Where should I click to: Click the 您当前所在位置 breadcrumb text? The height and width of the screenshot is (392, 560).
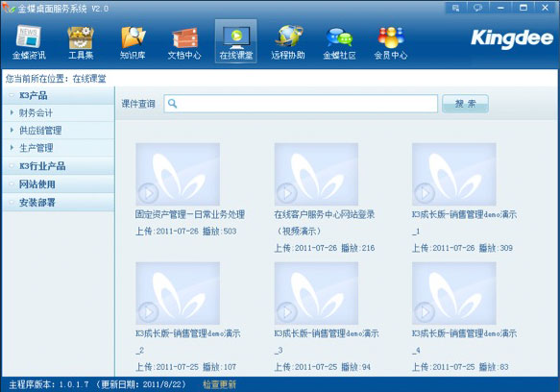[x=56, y=79]
